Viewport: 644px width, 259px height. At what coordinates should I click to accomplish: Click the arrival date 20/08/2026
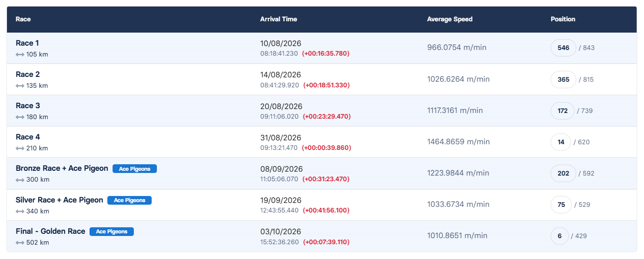pos(281,106)
